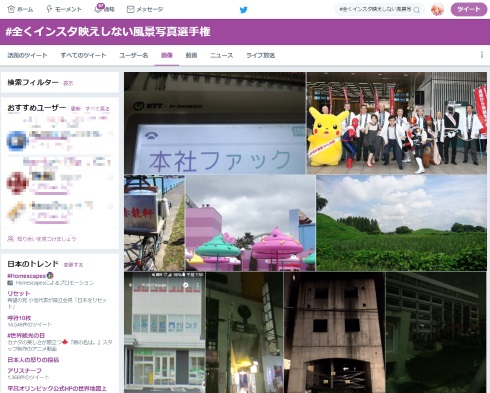490x393 pixels.
Task: Switch to すべてのツイート tab
Action: point(83,55)
